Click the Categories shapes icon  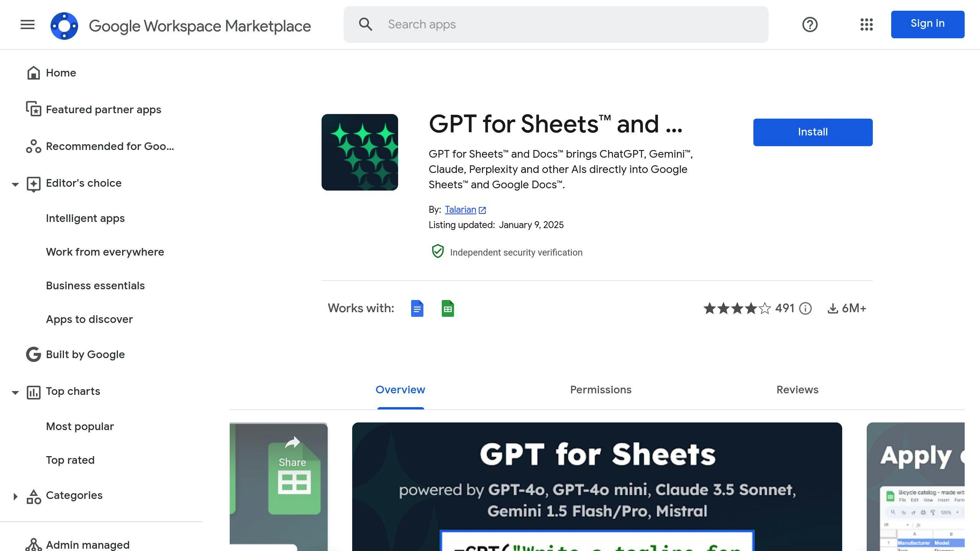click(33, 497)
